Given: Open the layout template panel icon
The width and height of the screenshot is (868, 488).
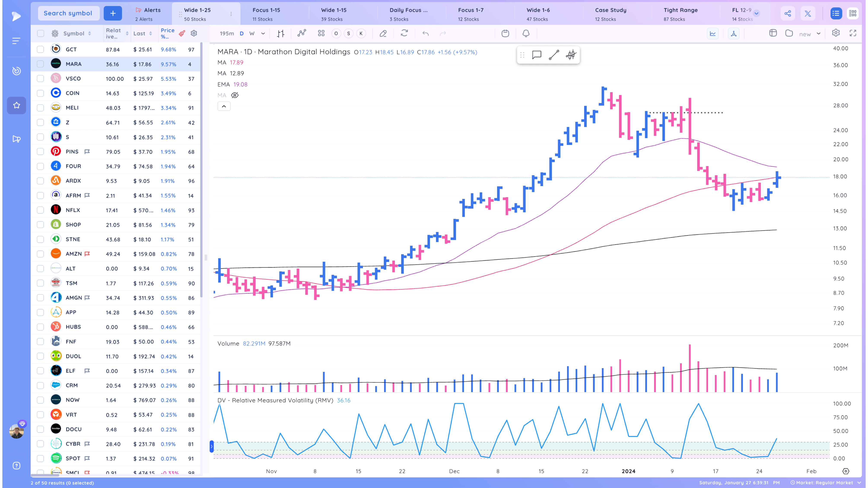Looking at the screenshot, I should click(x=773, y=33).
